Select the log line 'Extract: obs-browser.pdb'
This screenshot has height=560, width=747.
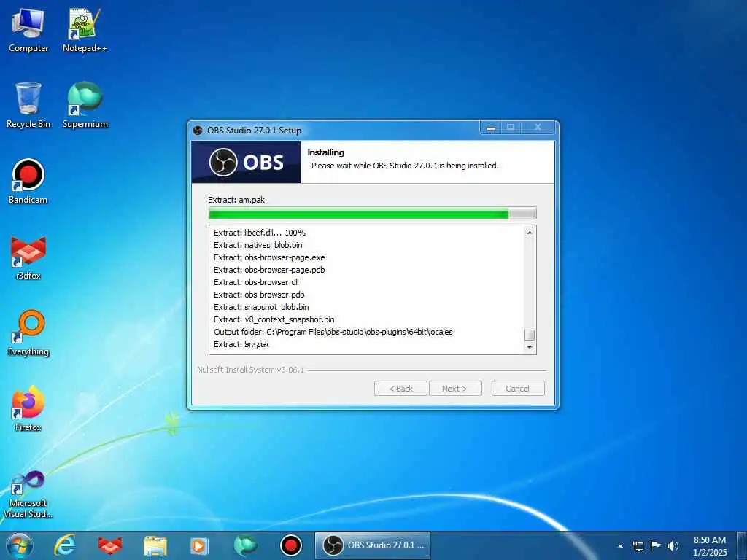[x=259, y=295]
